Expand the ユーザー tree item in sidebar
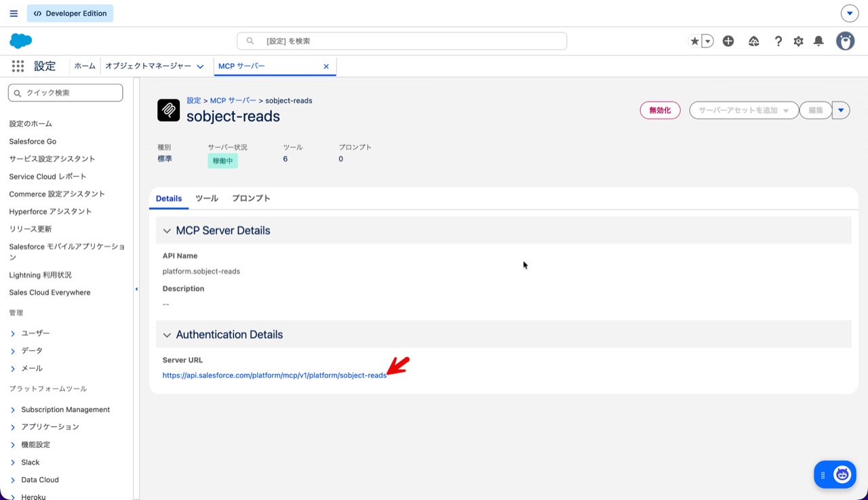Image resolution: width=868 pixels, height=500 pixels. pos(13,333)
